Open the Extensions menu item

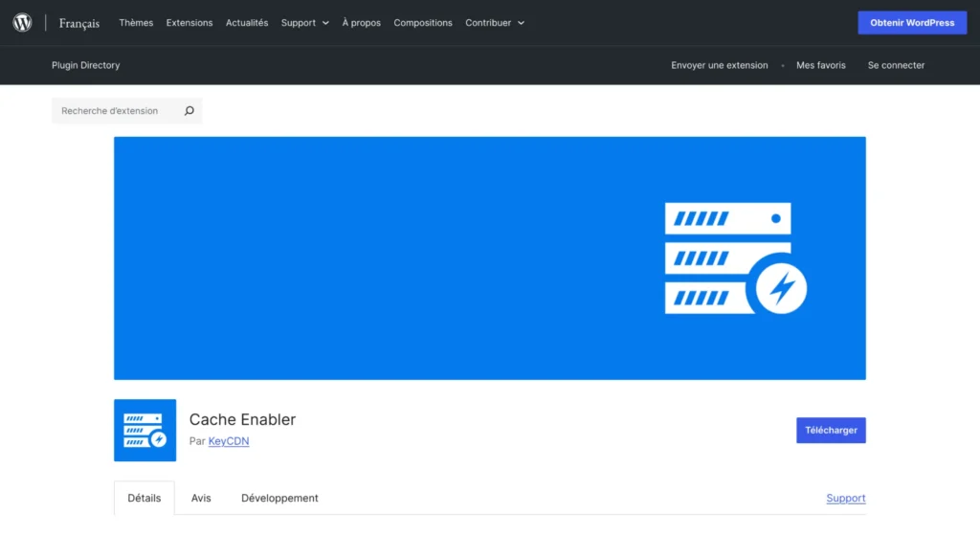(x=189, y=22)
